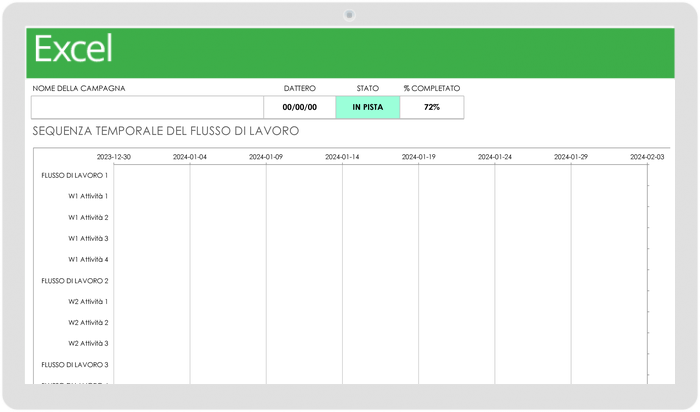Select the SEQUENZA TEMPORALE DEL FLUSSO DI LAVORO heading

click(165, 131)
